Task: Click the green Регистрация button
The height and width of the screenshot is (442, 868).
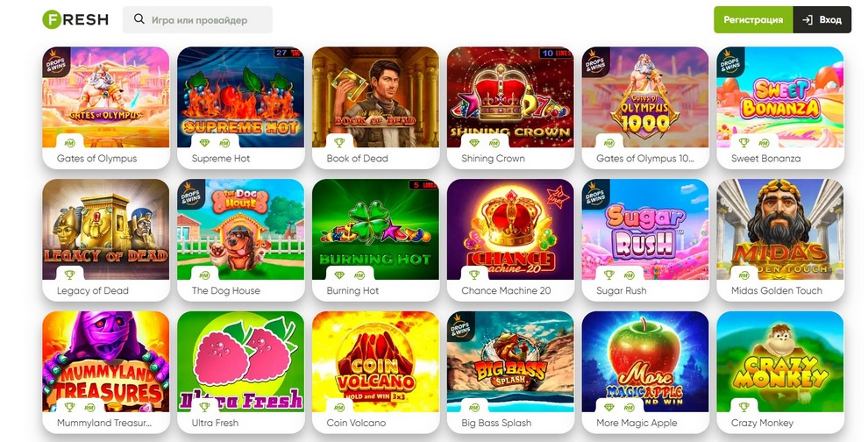Action: tap(753, 20)
